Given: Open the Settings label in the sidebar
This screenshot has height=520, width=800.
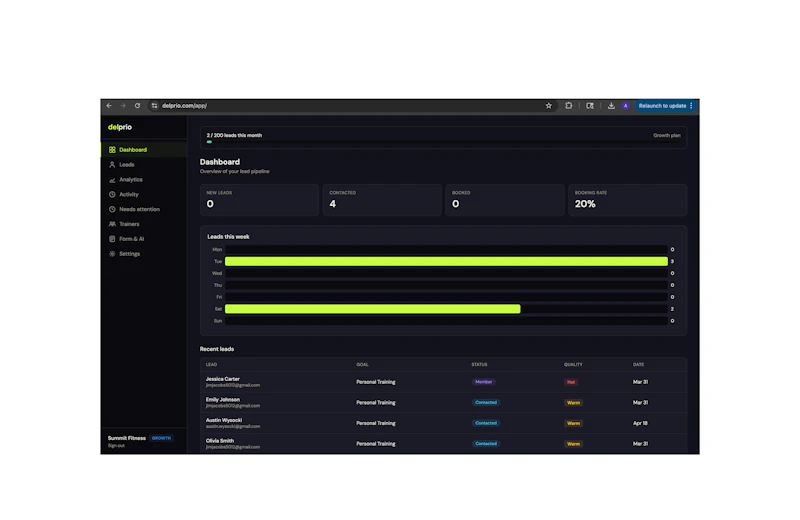Looking at the screenshot, I should click(x=130, y=254).
